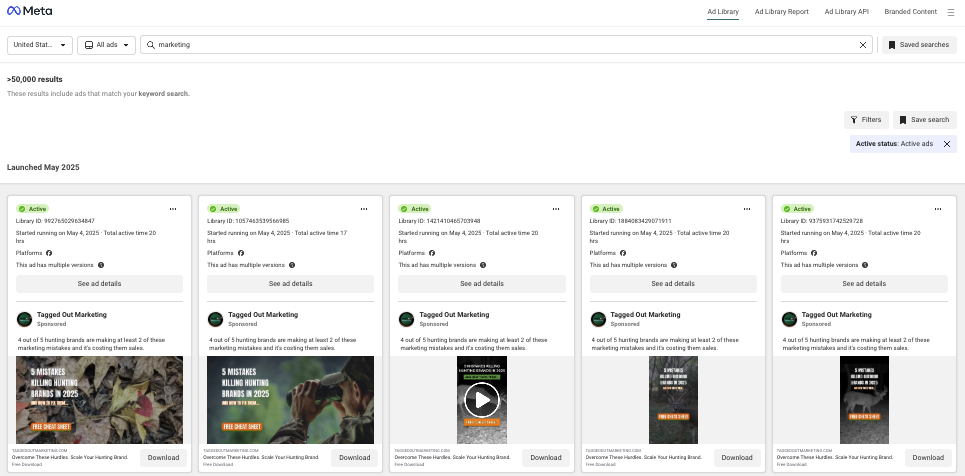
Task: Click Tagged Out Marketing avatar on ad 1884083429071911
Action: coord(598,319)
